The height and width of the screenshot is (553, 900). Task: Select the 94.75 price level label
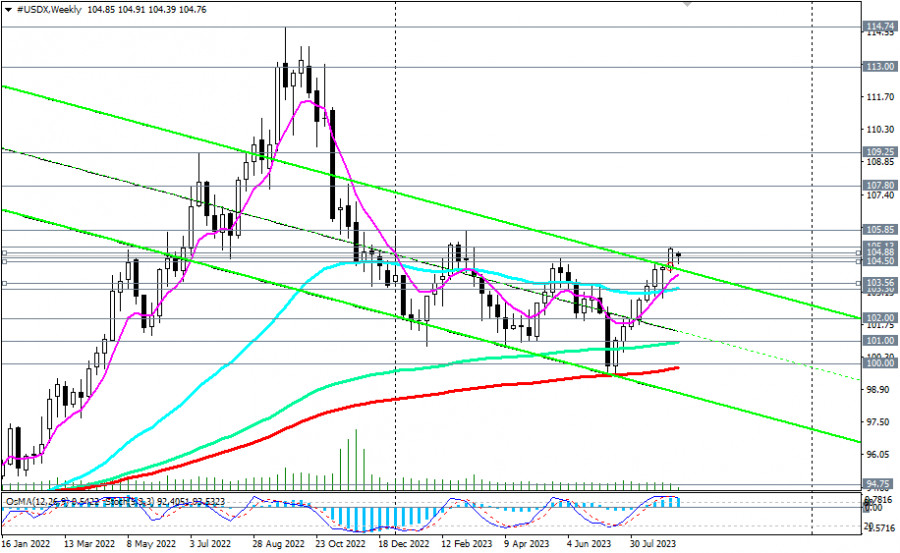tap(880, 484)
